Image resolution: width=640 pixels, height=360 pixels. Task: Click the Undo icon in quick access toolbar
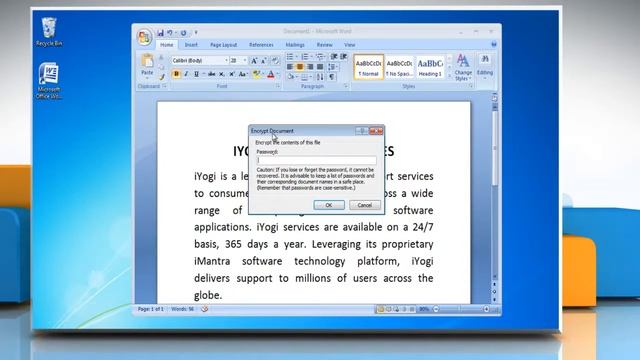(170, 33)
